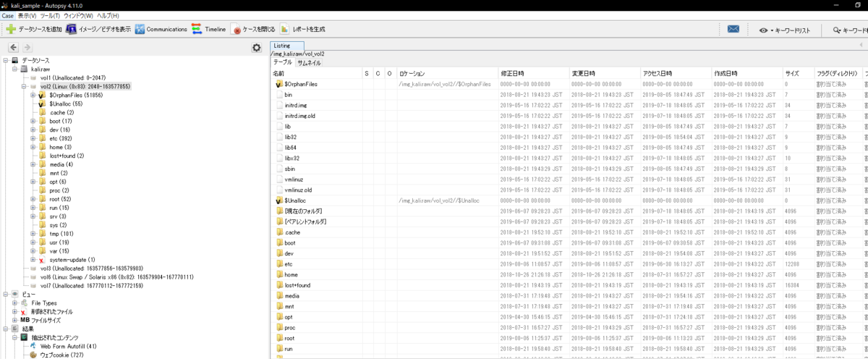Sort by the 名前 column header

[x=315, y=74]
